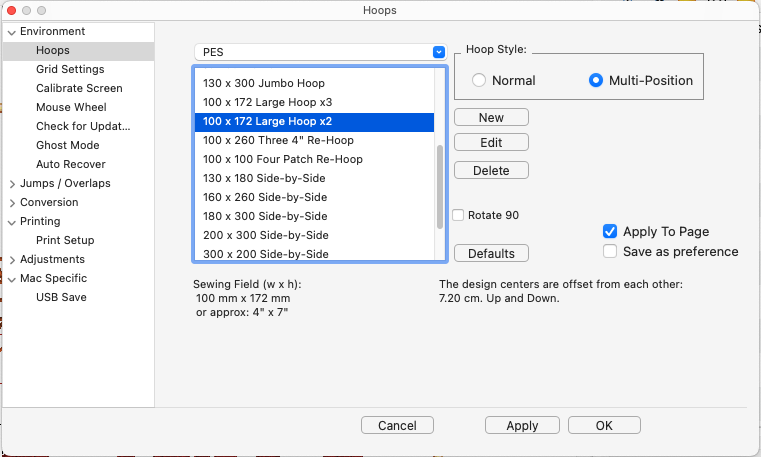Image resolution: width=761 pixels, height=457 pixels.
Task: Expand the Jumps / Overlaps section
Action: point(11,184)
